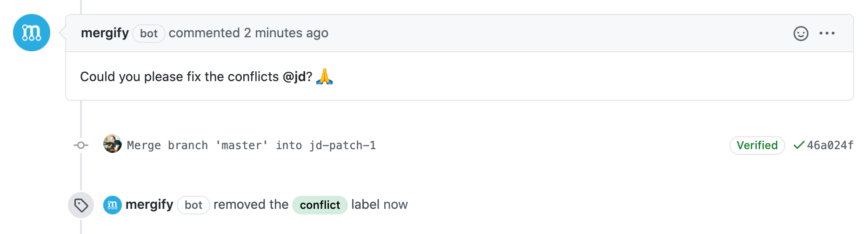Click the commit author's profile avatar
This screenshot has width=868, height=234.
tap(113, 144)
